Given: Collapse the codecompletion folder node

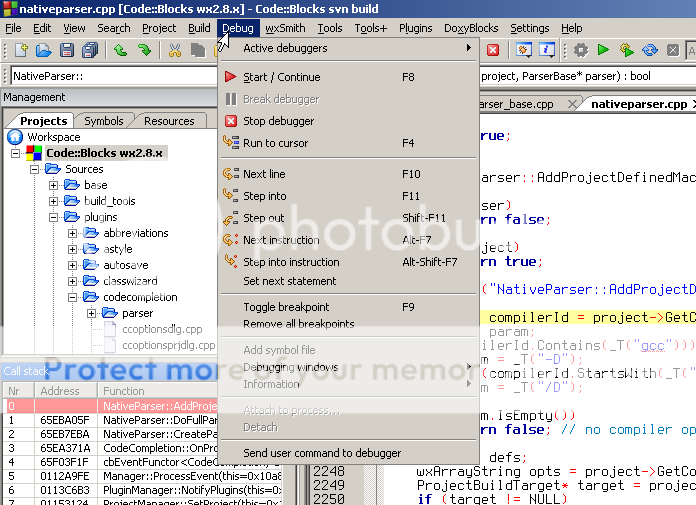Looking at the screenshot, I should (72, 297).
